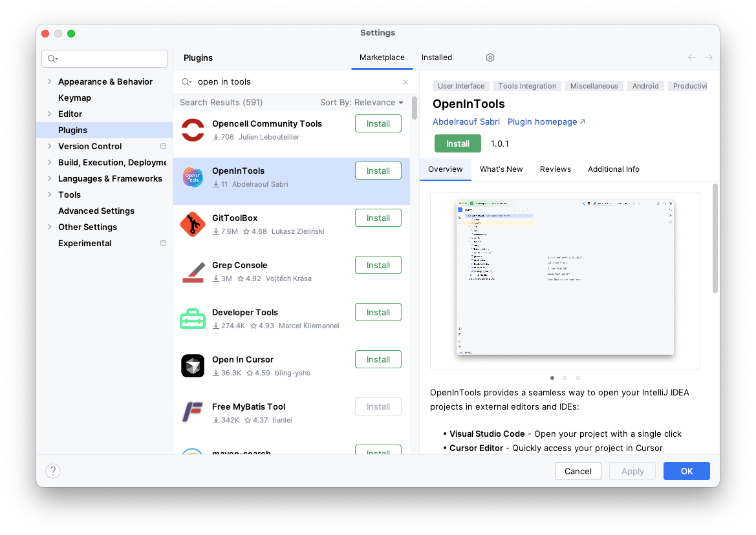Click the Developer Tools briefcase icon

coord(193,319)
